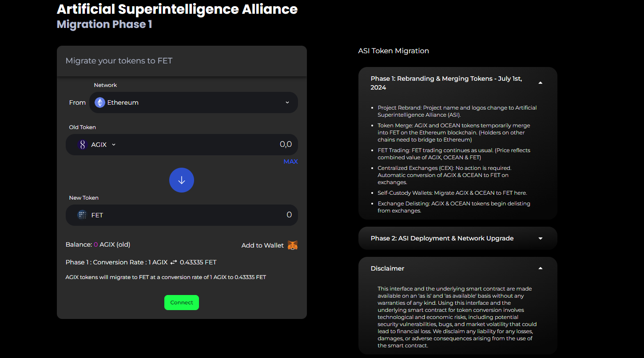Open the ASI Token Migration section

coord(393,51)
